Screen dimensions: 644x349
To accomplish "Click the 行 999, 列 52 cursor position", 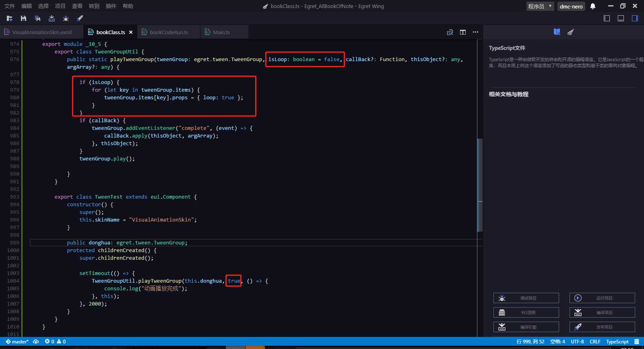I will coord(530,342).
